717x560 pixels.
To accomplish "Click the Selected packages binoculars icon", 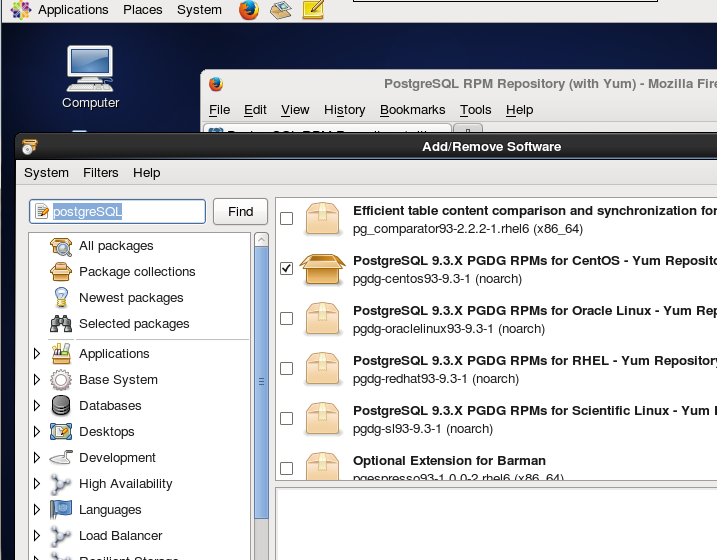I will 61,324.
